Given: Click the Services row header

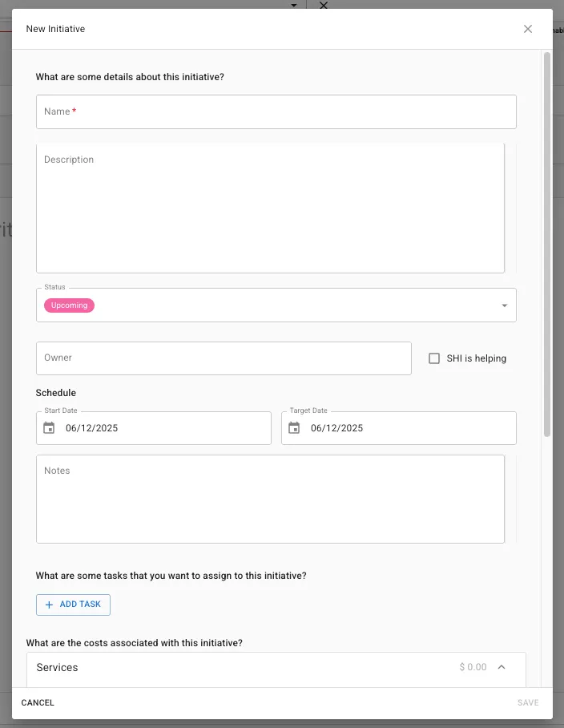Looking at the screenshot, I should (x=276, y=667).
